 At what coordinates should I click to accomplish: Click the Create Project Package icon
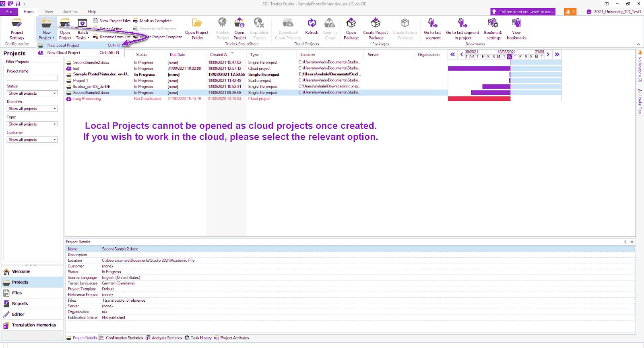coord(376,23)
